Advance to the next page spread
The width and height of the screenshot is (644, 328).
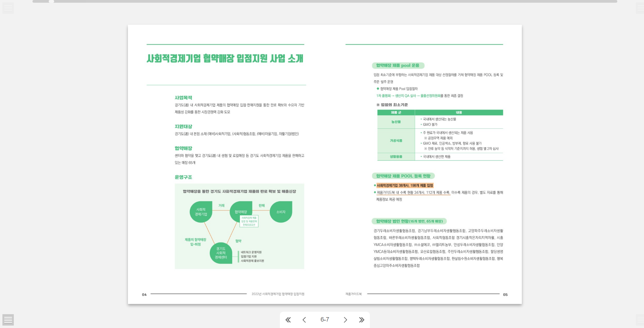345,320
